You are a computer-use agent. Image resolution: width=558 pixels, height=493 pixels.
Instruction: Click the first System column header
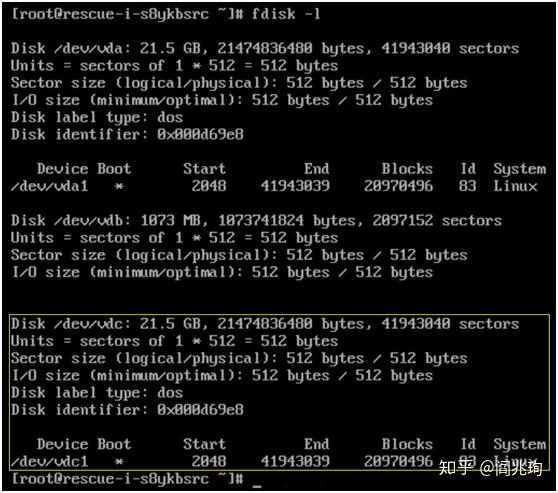click(519, 169)
